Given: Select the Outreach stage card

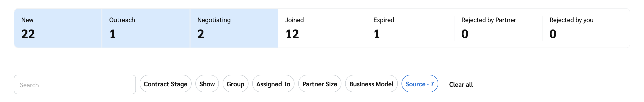Looking at the screenshot, I should click(x=146, y=28).
